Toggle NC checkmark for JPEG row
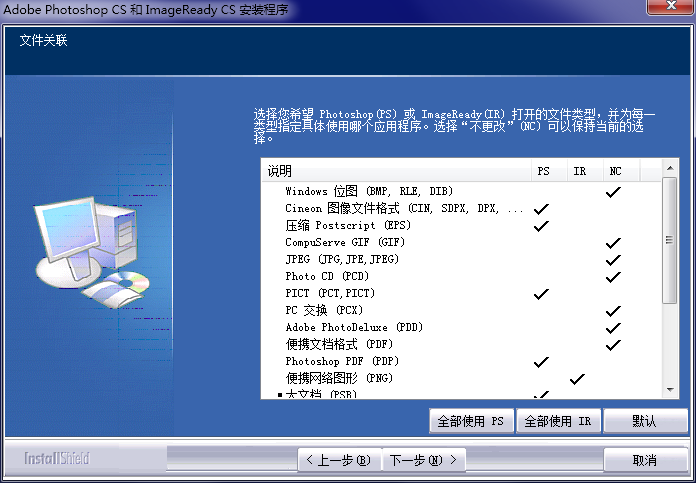 (x=613, y=260)
